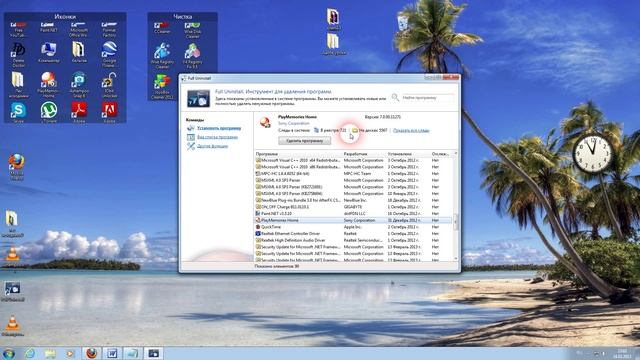Viewport: 640px width, 360px height.
Task: Select the PlayMemories Home row in the program list
Action: pos(353,220)
